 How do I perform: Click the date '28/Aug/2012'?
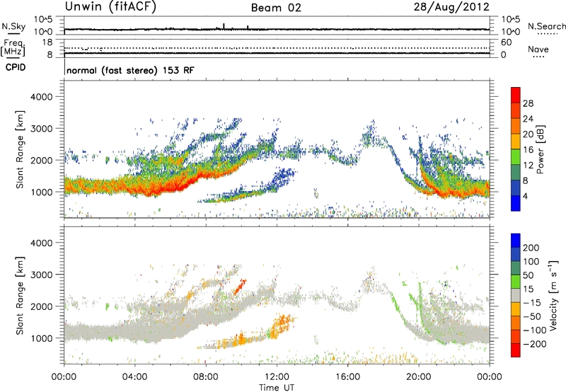tap(451, 6)
